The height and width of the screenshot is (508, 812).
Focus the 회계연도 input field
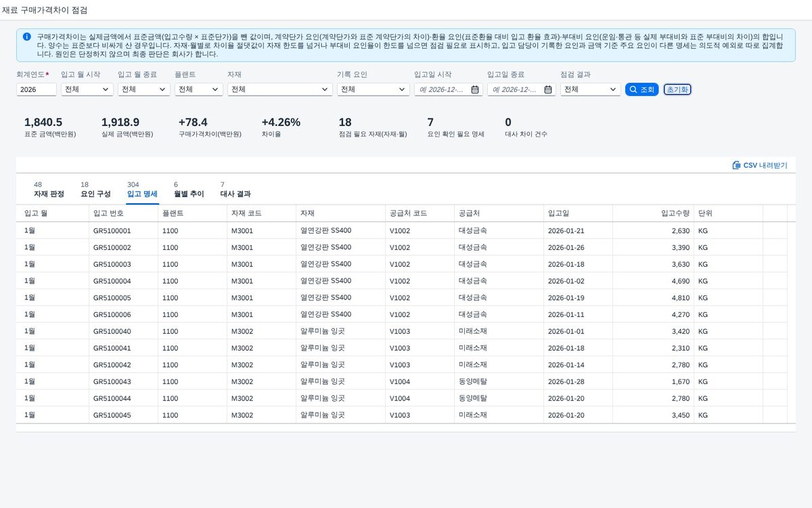click(x=37, y=89)
